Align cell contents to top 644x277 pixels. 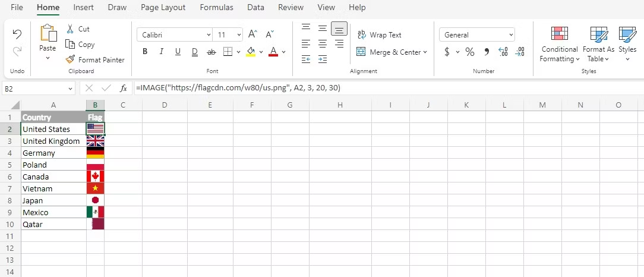(306, 27)
